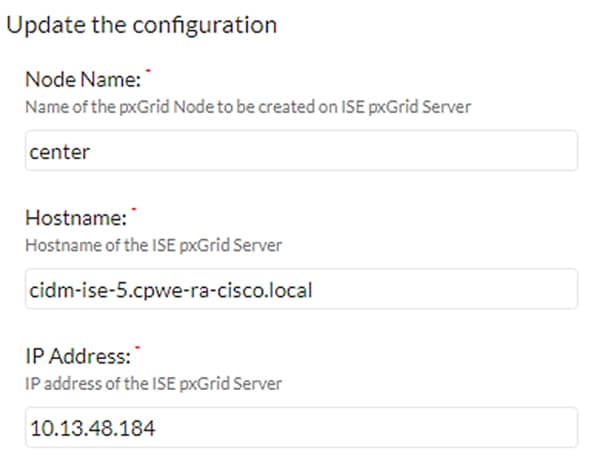600x476 pixels.
Task: Place cursor in the 'center' text
Action: click(x=59, y=152)
